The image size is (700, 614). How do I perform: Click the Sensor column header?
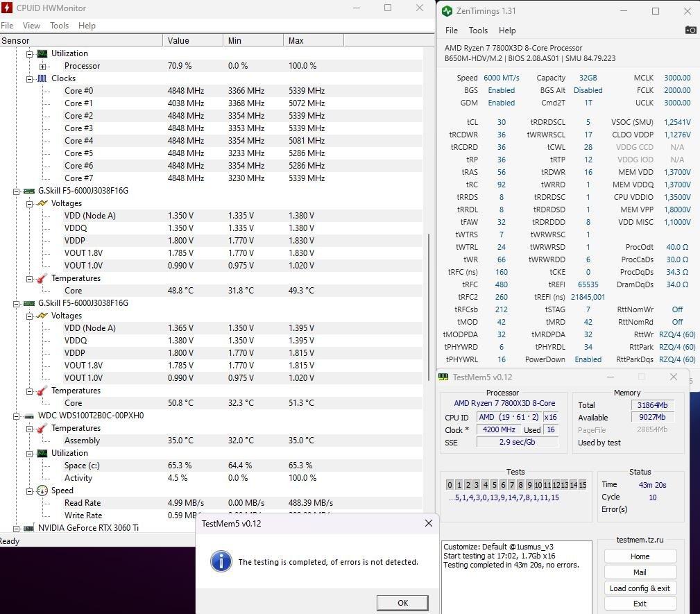point(81,40)
